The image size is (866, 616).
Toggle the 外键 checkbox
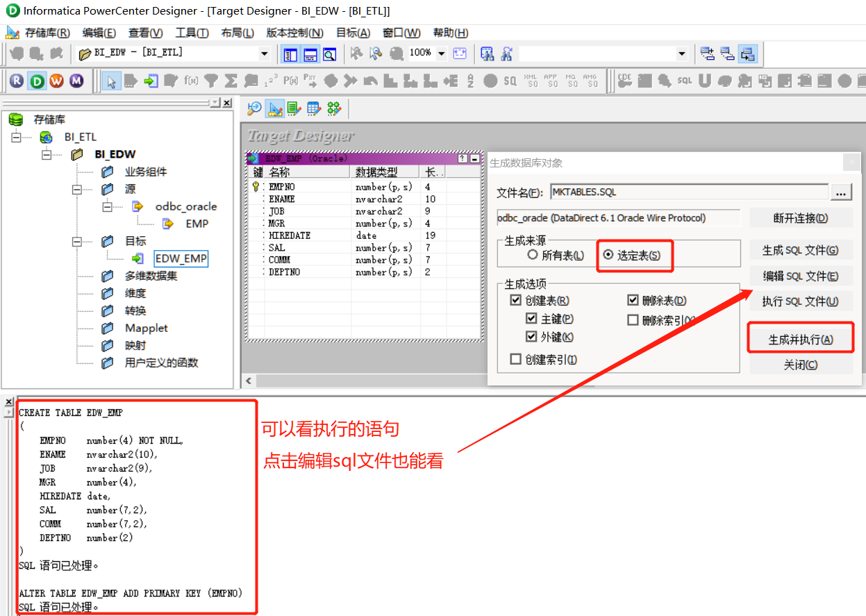531,337
